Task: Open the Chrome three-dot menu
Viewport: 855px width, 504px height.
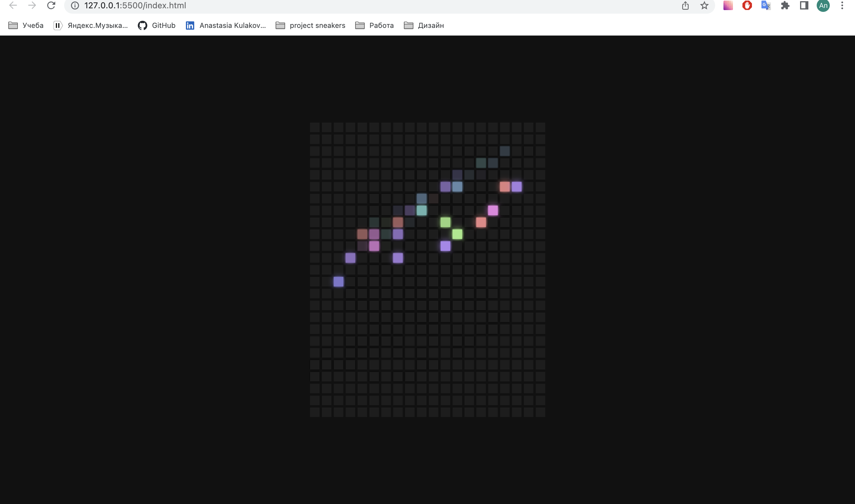Action: point(842,5)
